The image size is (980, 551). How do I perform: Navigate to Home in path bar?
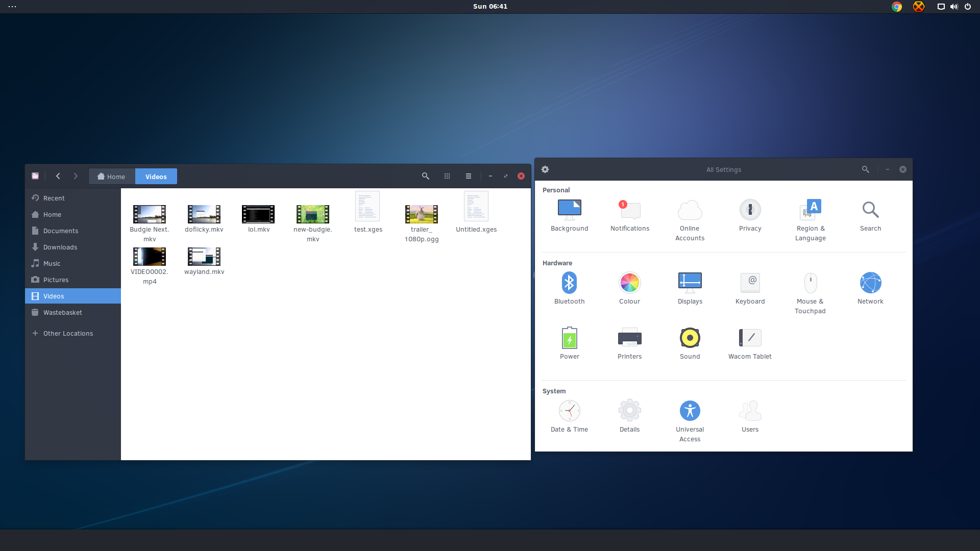click(111, 177)
